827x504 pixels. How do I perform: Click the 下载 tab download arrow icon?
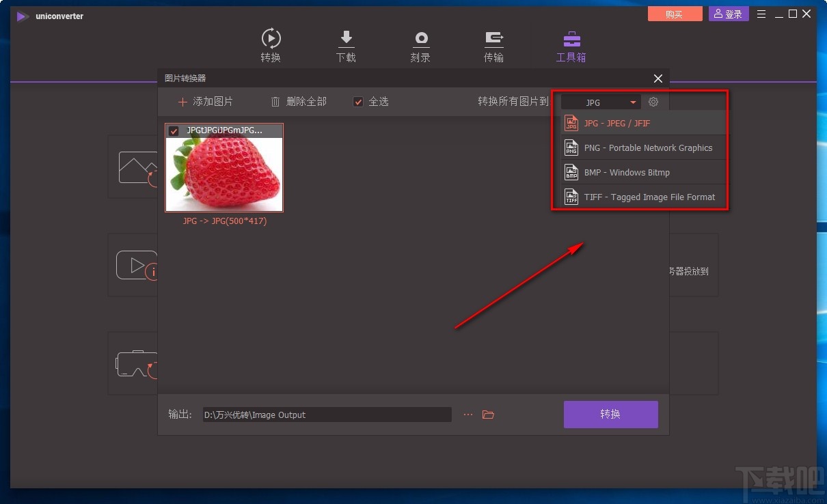tap(346, 38)
